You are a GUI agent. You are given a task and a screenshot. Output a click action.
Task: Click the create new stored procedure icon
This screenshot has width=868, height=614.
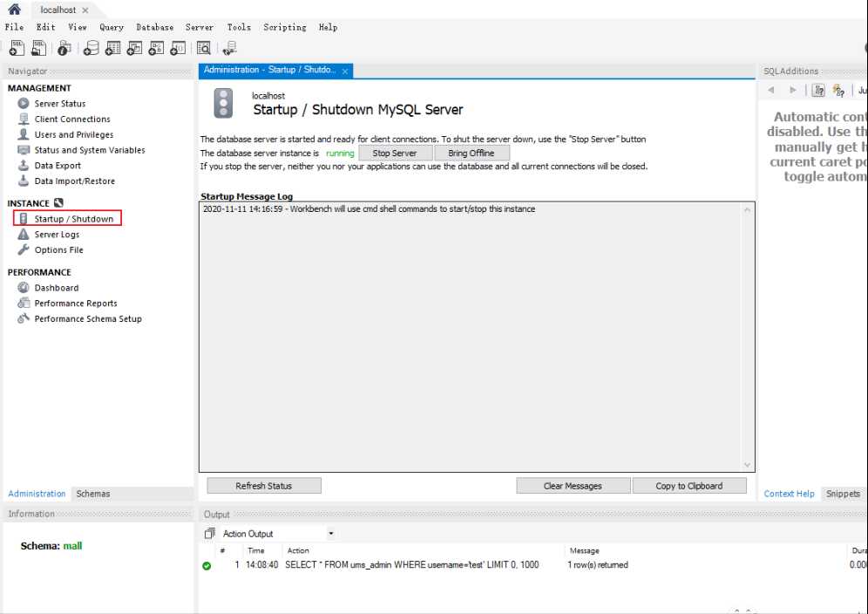pos(155,48)
